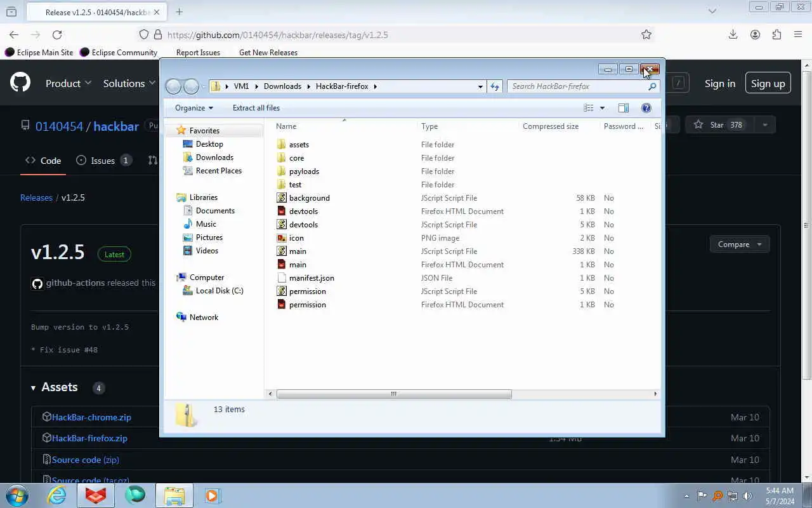
Task: Open Firefox extensions puzzle icon
Action: (776, 35)
